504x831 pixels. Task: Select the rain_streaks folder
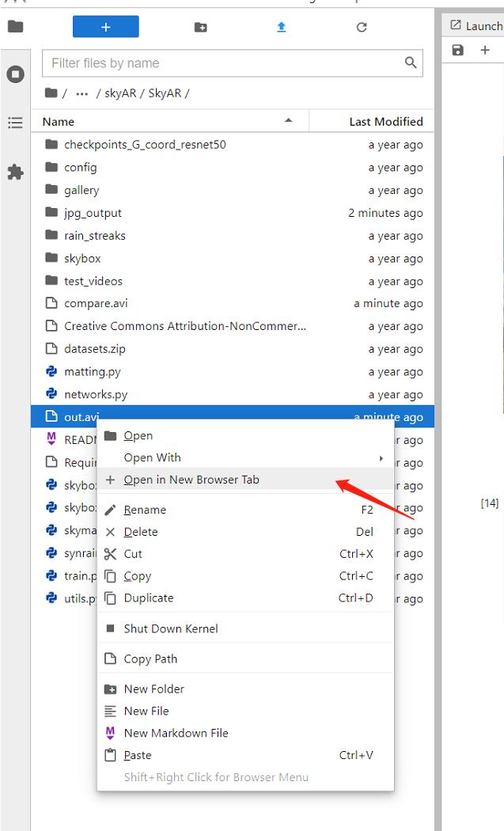(232, 236)
